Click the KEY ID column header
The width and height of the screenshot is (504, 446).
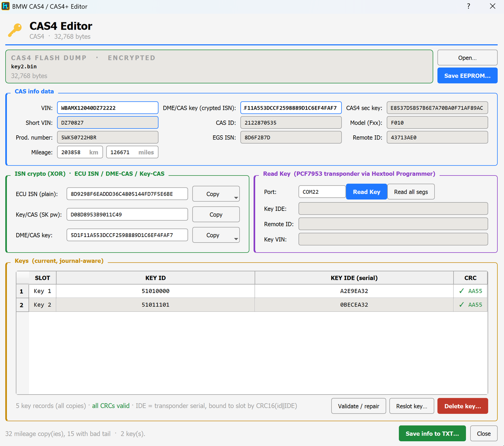pyautogui.click(x=156, y=278)
